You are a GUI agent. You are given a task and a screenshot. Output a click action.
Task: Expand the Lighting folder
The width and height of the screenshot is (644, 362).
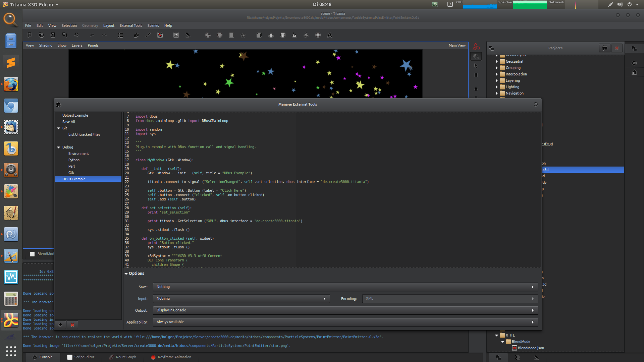(x=497, y=87)
